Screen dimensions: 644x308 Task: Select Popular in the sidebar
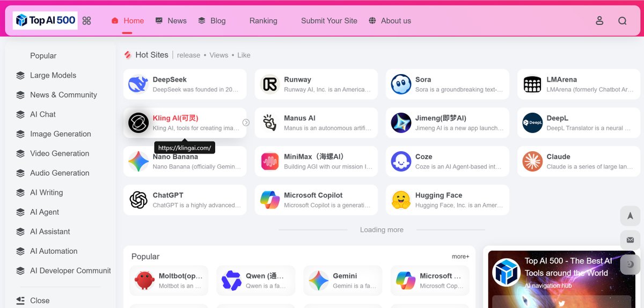[43, 56]
